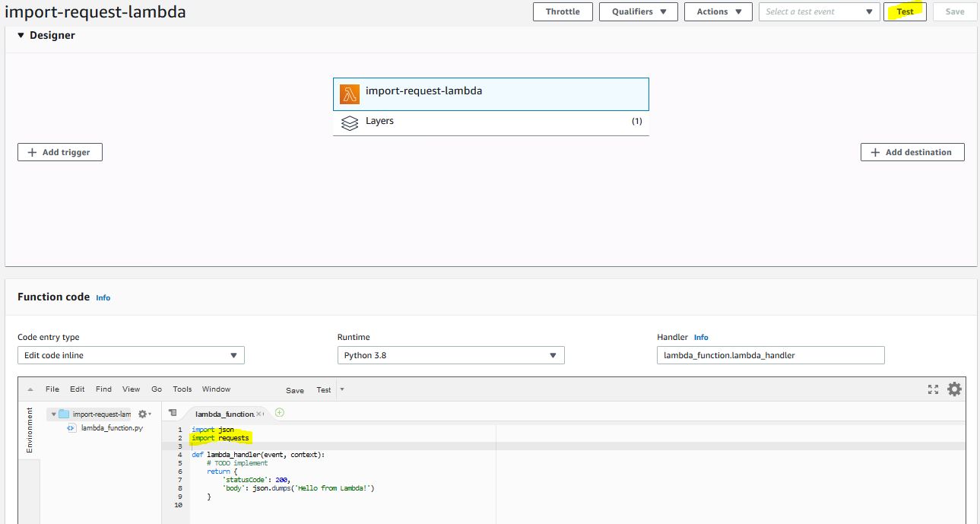
Task: Open the File menu in the editor
Action: pos(52,389)
